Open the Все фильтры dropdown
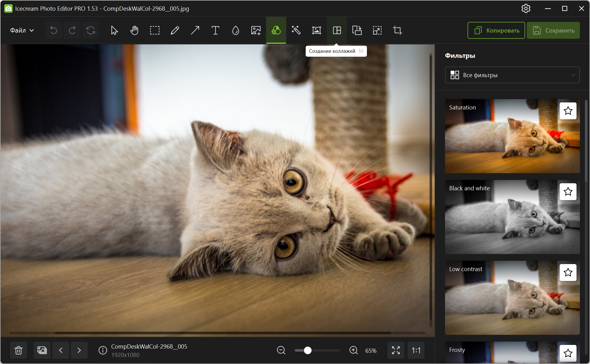The width and height of the screenshot is (590, 364). point(512,75)
